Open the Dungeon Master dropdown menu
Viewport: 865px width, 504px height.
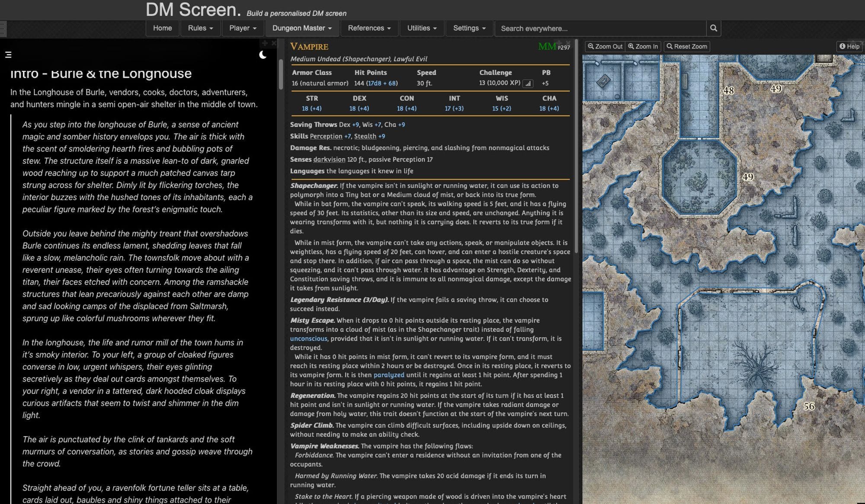[x=302, y=28]
